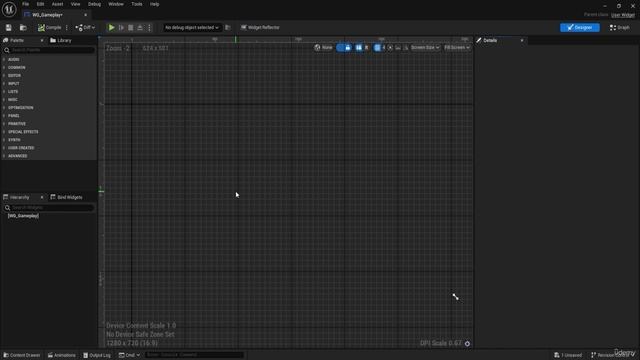Toggle the grid snapping button
Screen dimensions: 640x360
(377, 47)
